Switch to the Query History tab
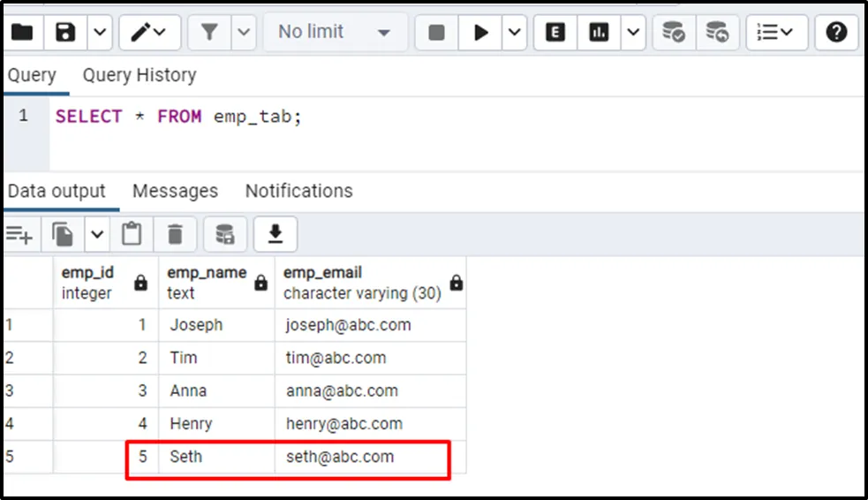Screen dimensions: 868x500 pos(140,75)
